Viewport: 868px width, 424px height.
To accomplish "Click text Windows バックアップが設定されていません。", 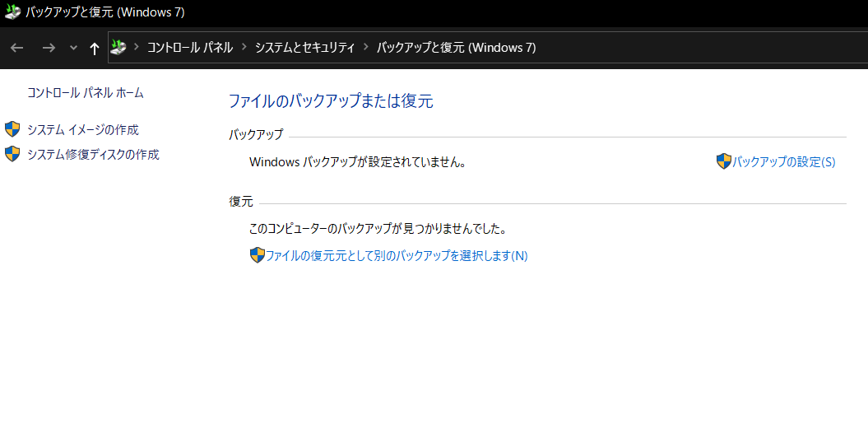I will click(358, 162).
